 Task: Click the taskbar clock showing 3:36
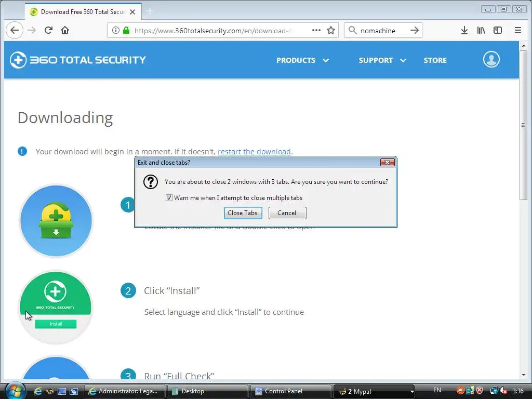pos(518,391)
